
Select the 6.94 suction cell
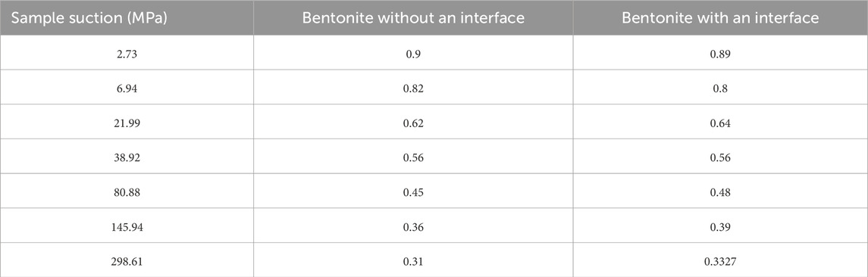[x=127, y=87]
